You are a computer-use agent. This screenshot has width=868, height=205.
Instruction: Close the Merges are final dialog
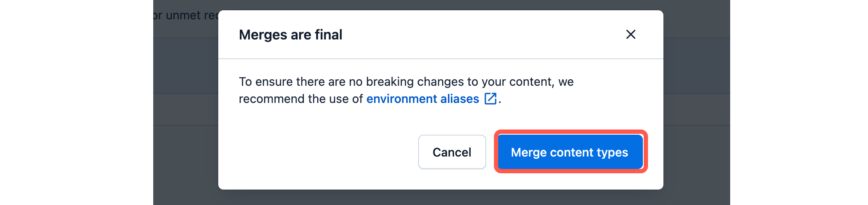pos(630,34)
